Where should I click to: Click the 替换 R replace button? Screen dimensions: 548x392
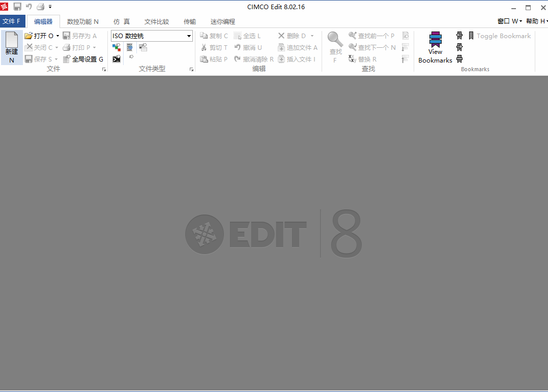coord(362,59)
